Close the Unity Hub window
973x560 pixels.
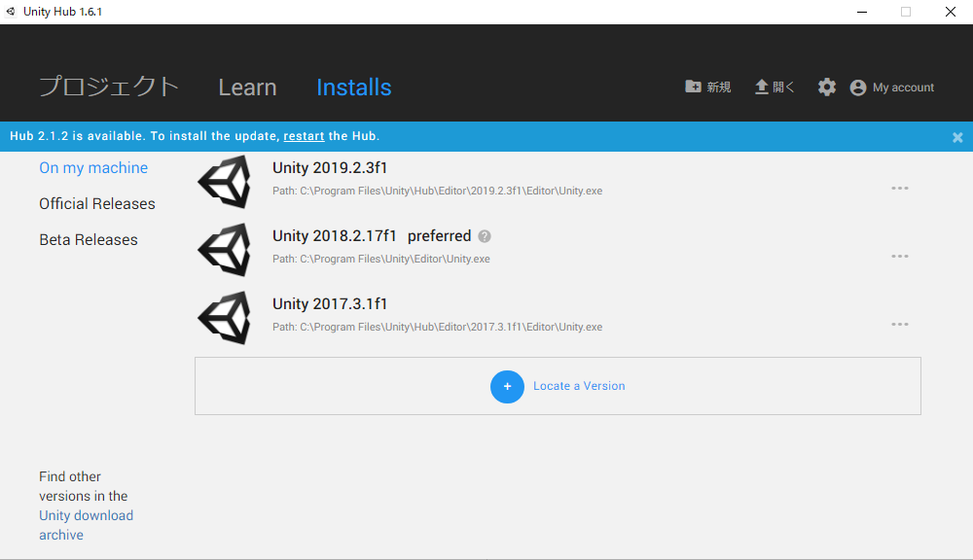point(951,12)
